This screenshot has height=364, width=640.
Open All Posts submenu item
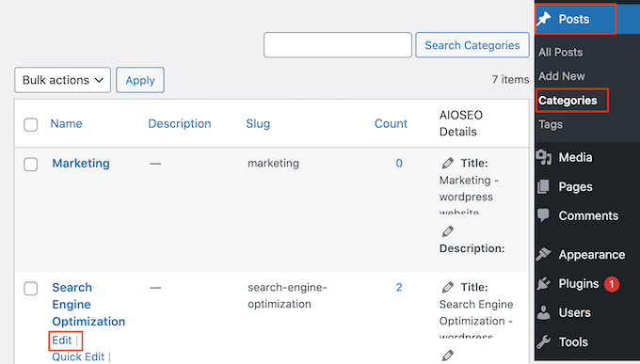(560, 53)
